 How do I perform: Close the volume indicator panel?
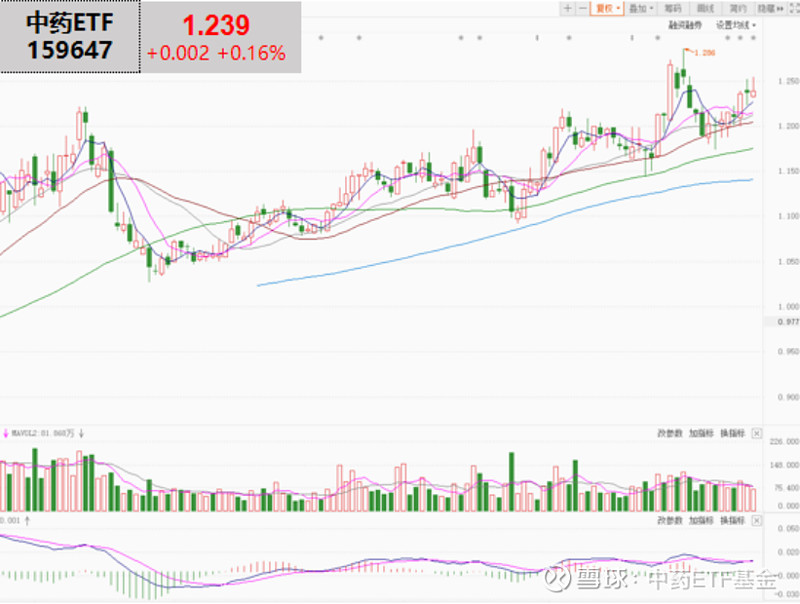(x=757, y=433)
